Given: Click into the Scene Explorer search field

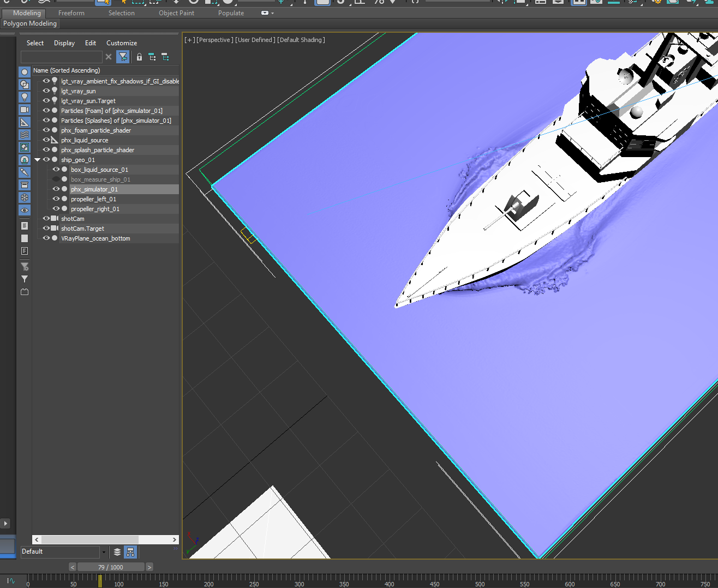Looking at the screenshot, I should point(61,57).
